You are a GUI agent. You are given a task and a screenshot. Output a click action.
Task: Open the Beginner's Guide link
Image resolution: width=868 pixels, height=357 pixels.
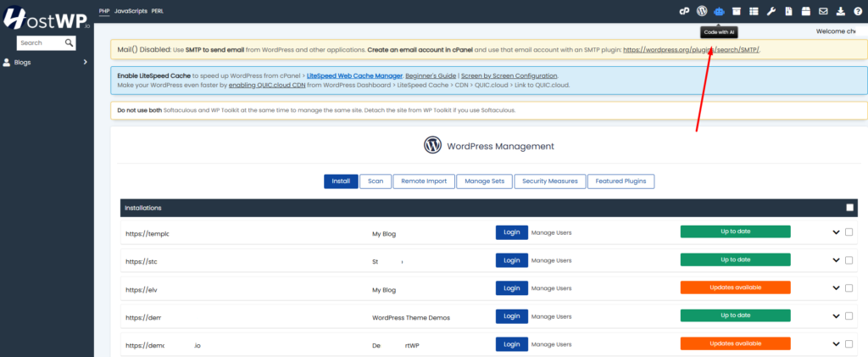click(431, 75)
